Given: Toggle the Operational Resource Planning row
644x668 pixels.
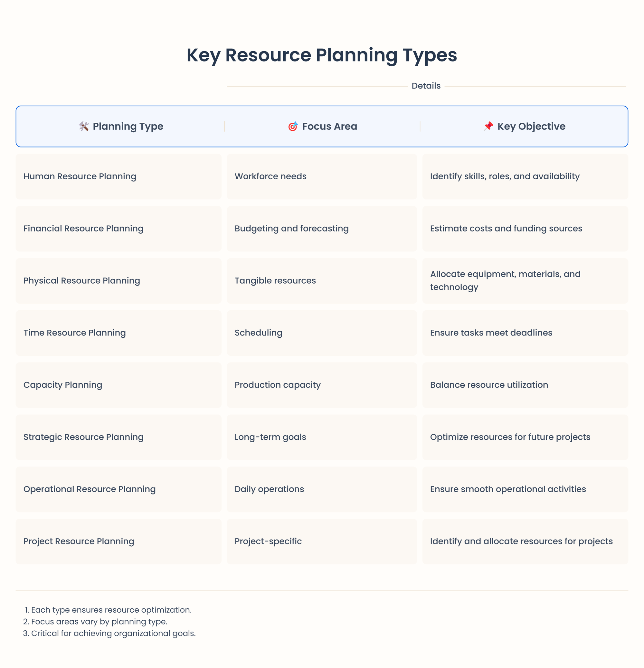Looking at the screenshot, I should (322, 489).
